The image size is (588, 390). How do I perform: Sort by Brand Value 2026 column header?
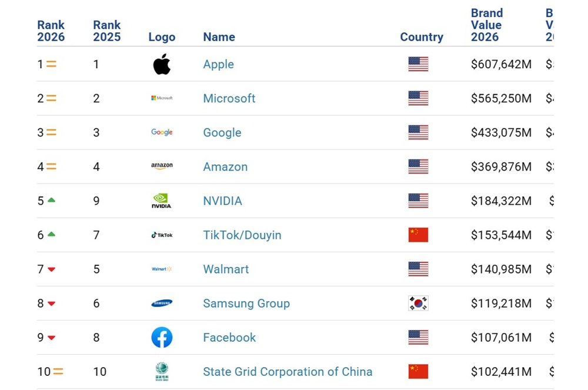point(486,25)
